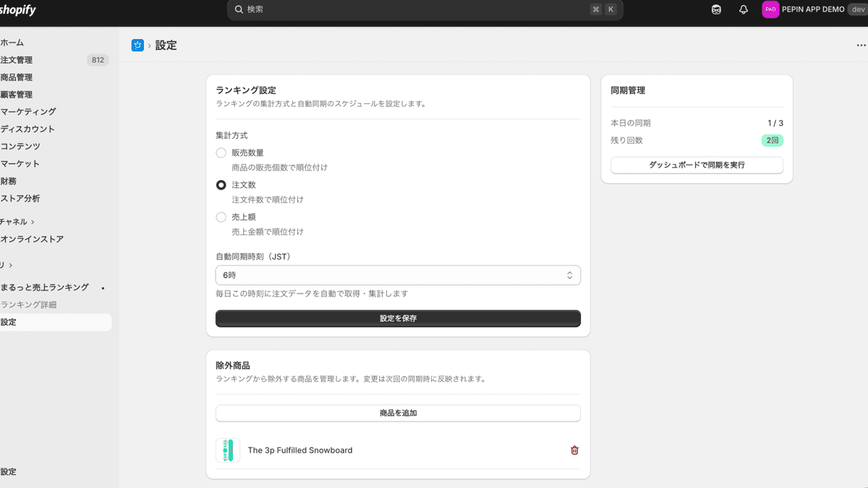
Task: Click ダッシュボードで同期を実行 button
Action: (x=697, y=165)
